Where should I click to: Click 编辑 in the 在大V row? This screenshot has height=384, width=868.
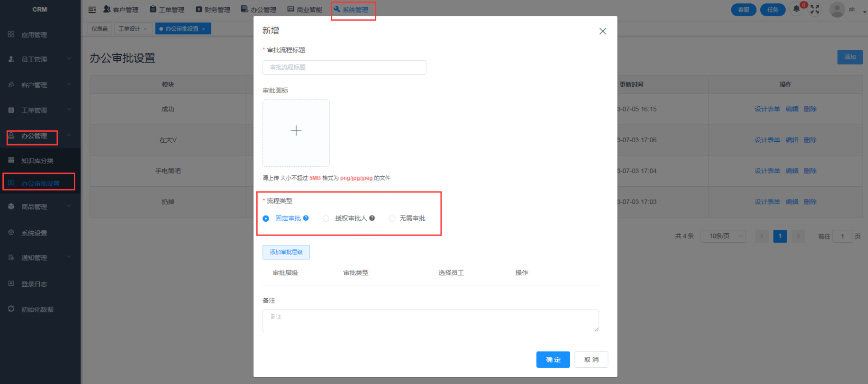[792, 140]
